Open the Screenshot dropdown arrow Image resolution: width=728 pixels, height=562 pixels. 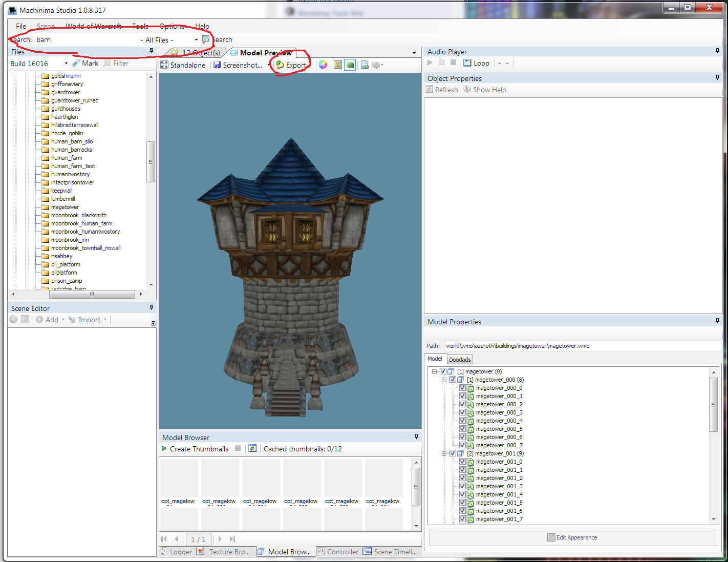click(269, 65)
